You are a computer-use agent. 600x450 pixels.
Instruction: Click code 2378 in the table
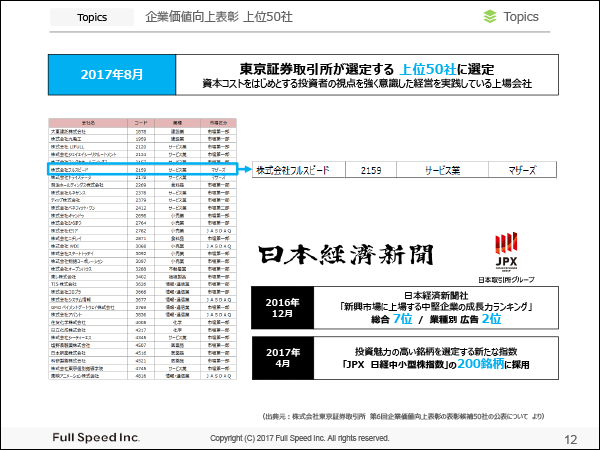141,192
